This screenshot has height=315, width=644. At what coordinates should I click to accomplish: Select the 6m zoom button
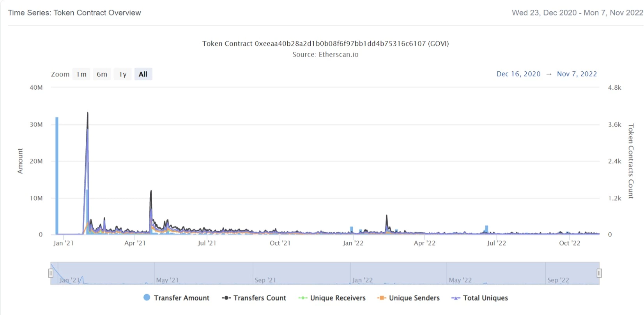tap(102, 74)
